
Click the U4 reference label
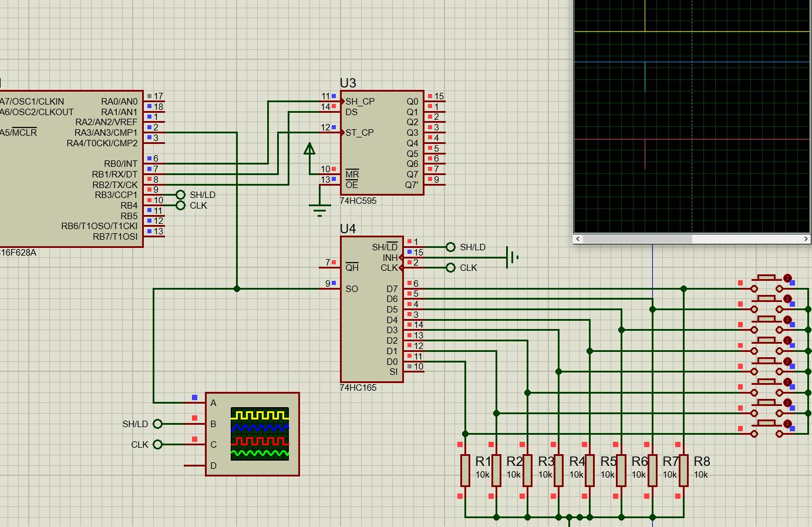click(x=348, y=229)
